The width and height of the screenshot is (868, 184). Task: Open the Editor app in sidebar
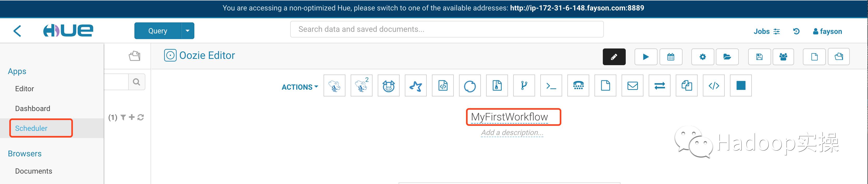click(x=24, y=89)
